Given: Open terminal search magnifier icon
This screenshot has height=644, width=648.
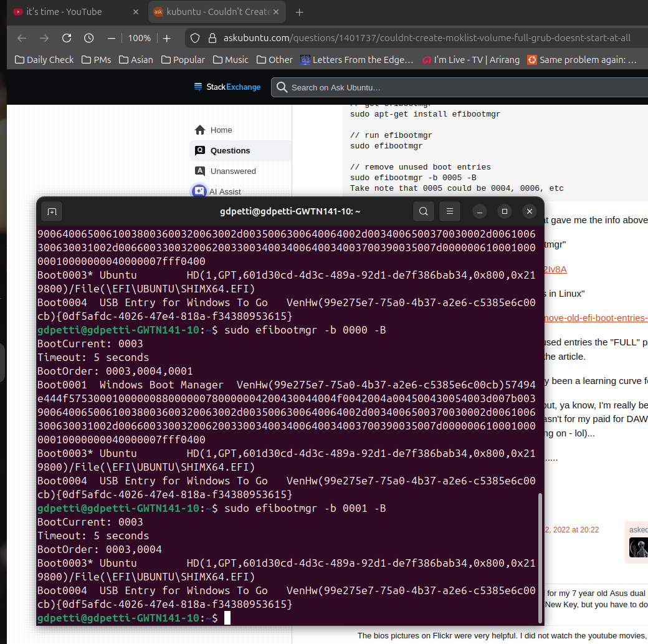Looking at the screenshot, I should (x=424, y=212).
